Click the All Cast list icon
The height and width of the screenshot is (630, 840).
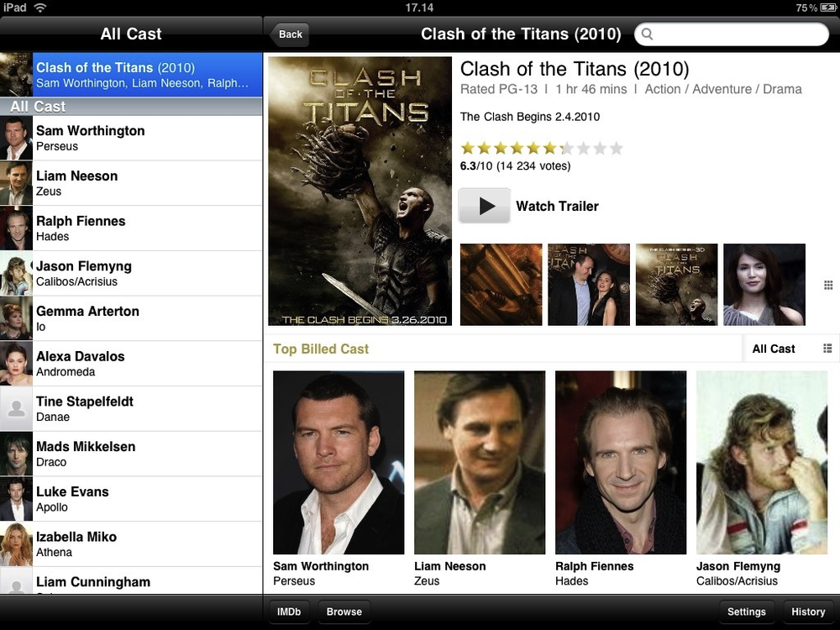[x=827, y=349]
